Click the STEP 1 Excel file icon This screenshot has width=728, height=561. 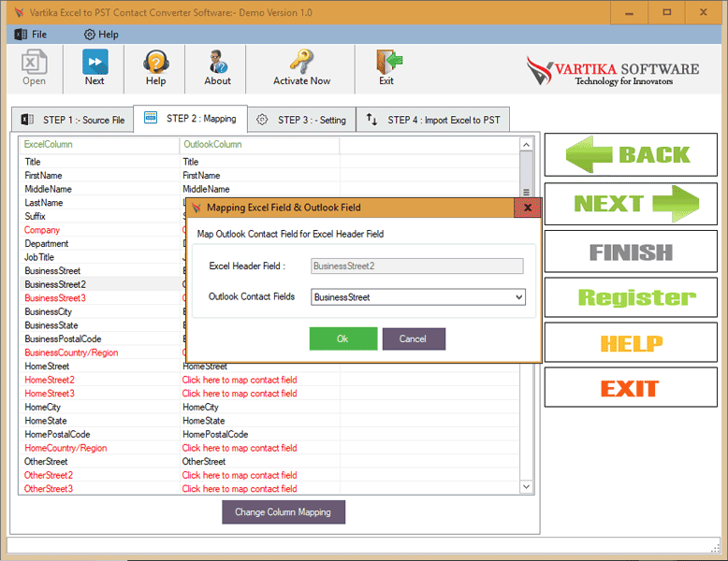(x=27, y=120)
